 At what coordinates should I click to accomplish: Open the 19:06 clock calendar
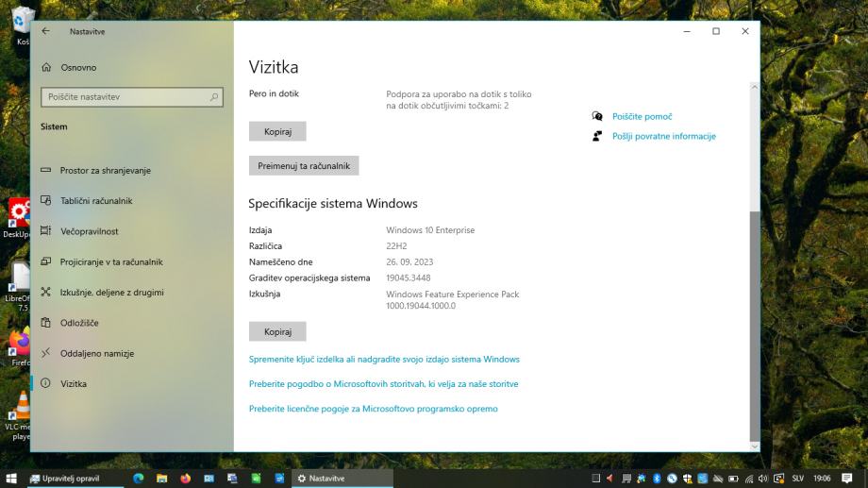coord(822,478)
